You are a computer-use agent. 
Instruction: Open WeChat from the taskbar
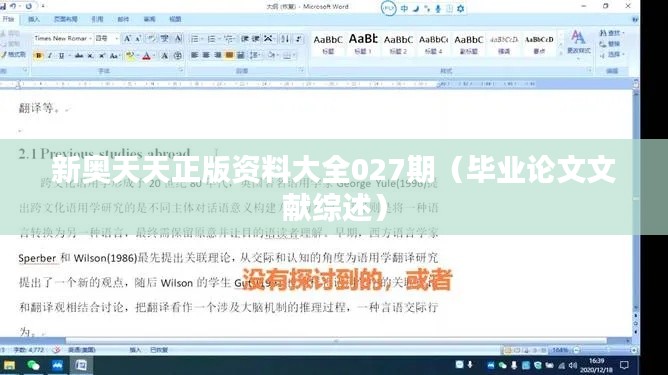[33, 365]
